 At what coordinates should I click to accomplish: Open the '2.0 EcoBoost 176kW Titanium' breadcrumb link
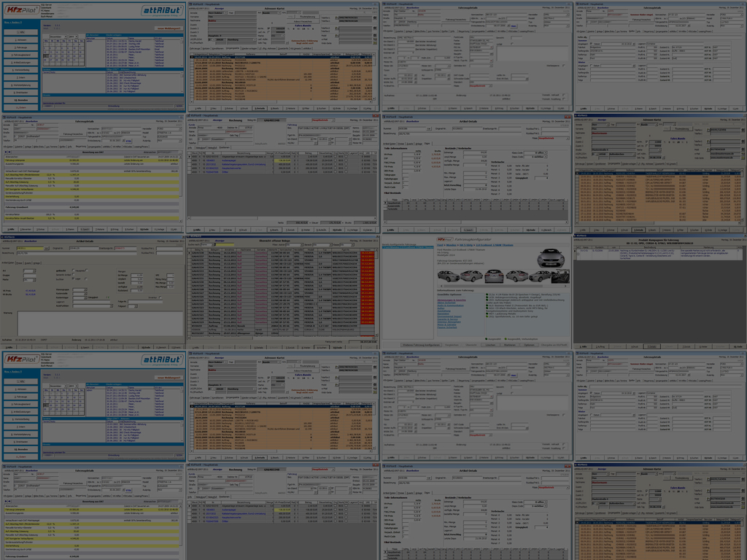[495, 245]
